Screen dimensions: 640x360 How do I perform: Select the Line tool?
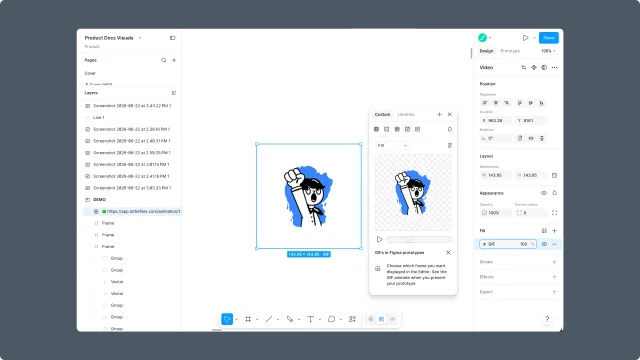(269, 319)
